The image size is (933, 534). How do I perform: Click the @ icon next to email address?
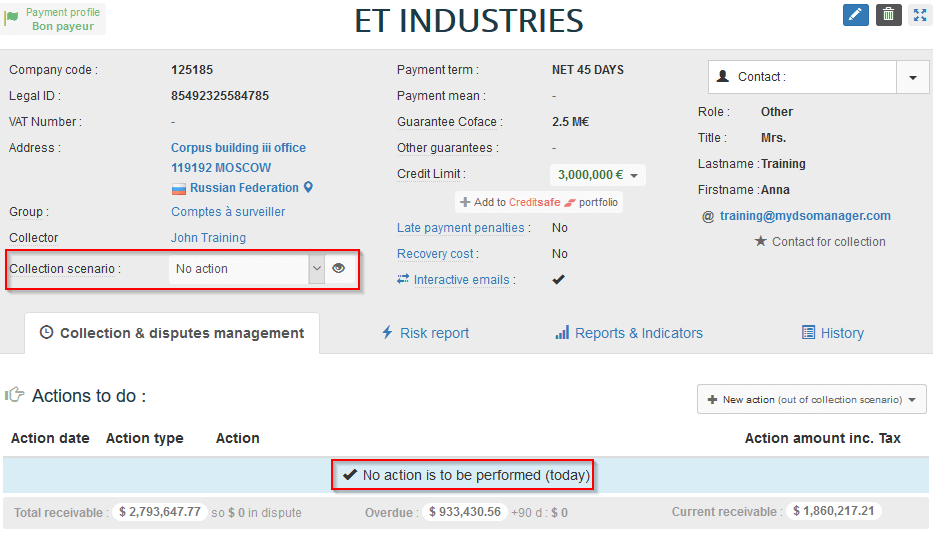click(x=708, y=216)
